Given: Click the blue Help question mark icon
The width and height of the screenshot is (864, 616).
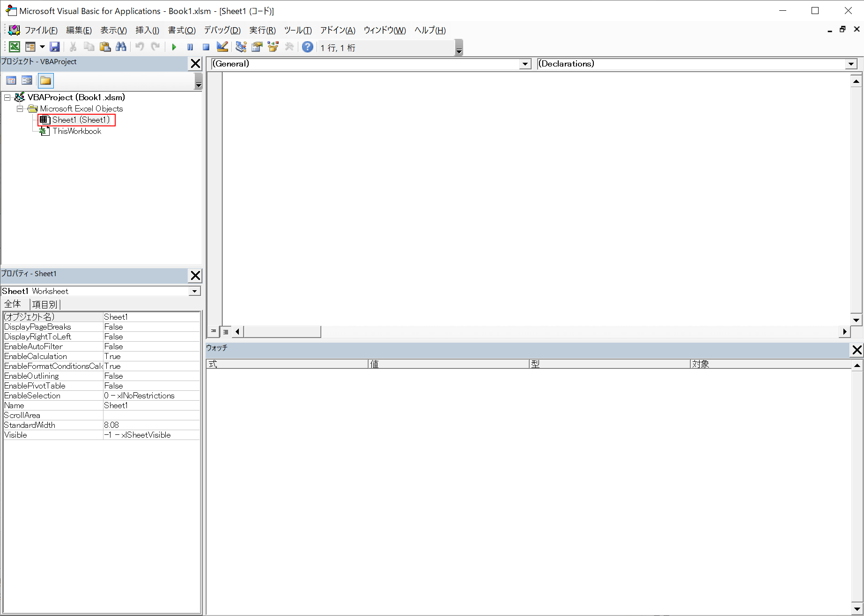Looking at the screenshot, I should point(307,47).
